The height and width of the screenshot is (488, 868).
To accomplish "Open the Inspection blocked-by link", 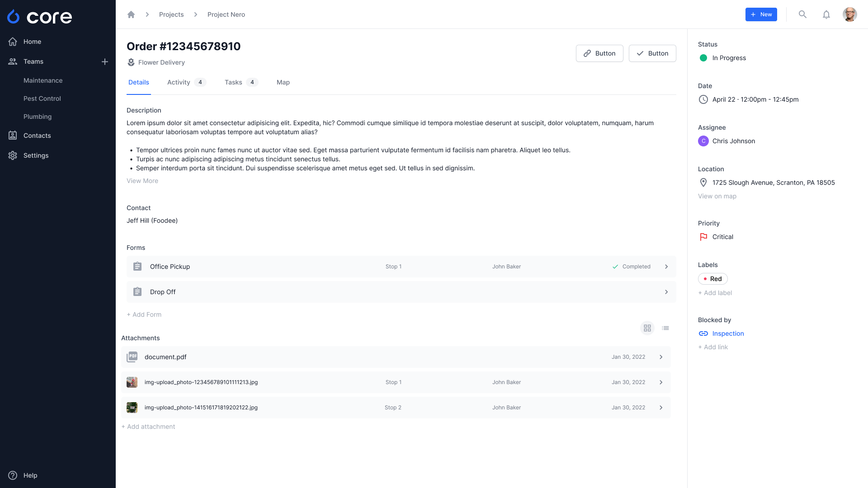I will [x=728, y=333].
